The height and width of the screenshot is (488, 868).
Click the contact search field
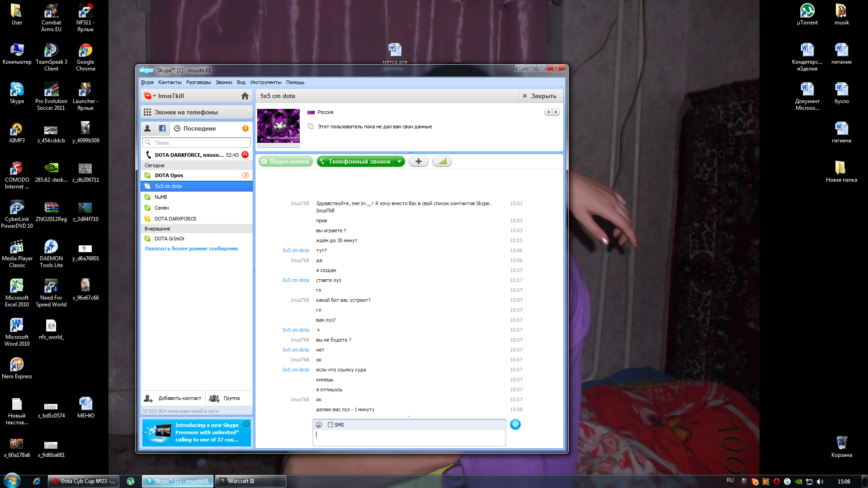click(196, 143)
